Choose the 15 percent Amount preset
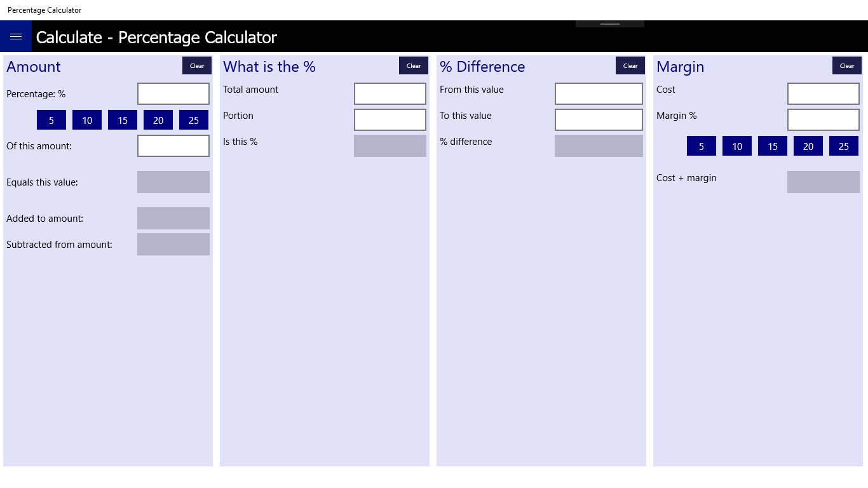 (x=123, y=120)
